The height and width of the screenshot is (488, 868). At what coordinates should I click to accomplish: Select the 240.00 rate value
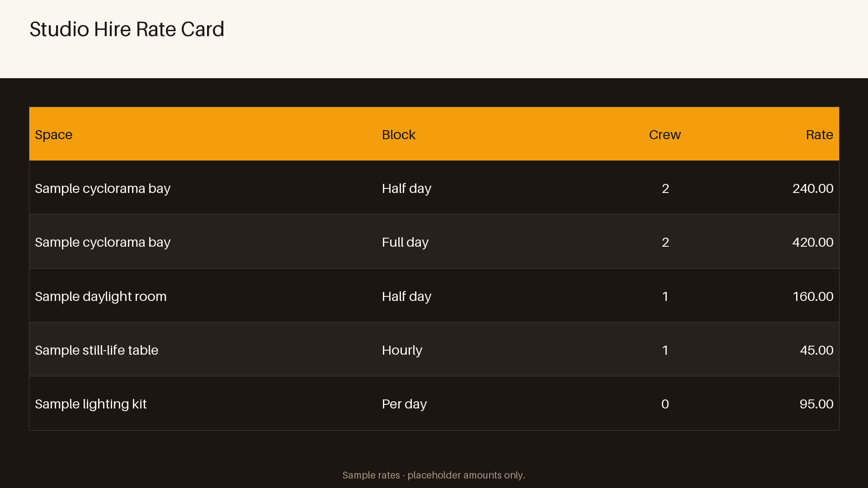pos(812,188)
